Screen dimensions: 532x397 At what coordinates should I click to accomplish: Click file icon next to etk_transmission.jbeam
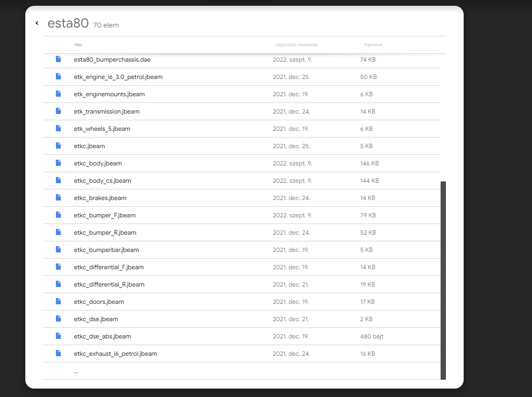click(58, 111)
